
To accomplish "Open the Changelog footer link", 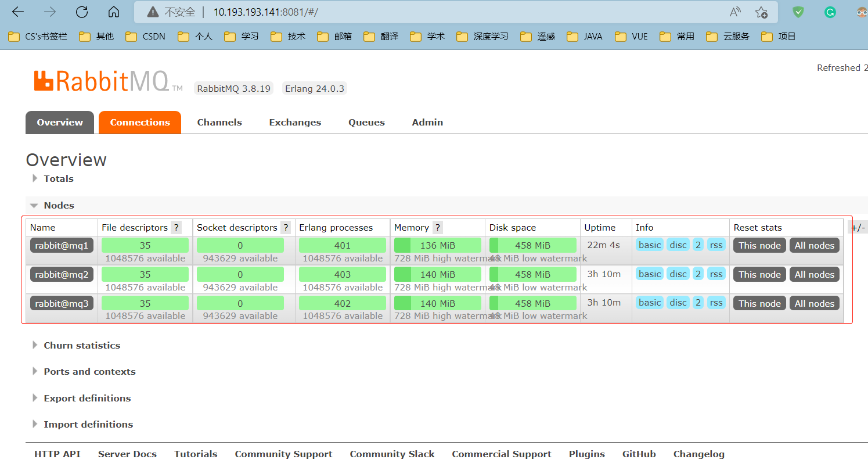I will (x=699, y=454).
